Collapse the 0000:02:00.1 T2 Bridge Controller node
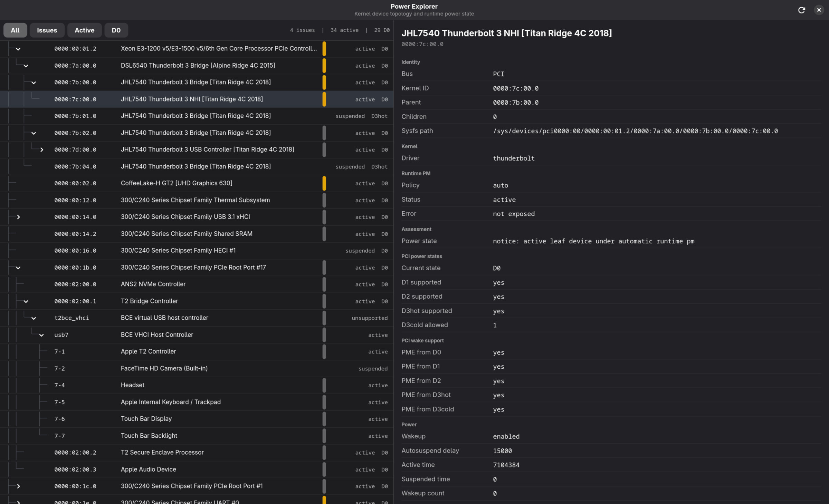829x504 pixels. [26, 301]
